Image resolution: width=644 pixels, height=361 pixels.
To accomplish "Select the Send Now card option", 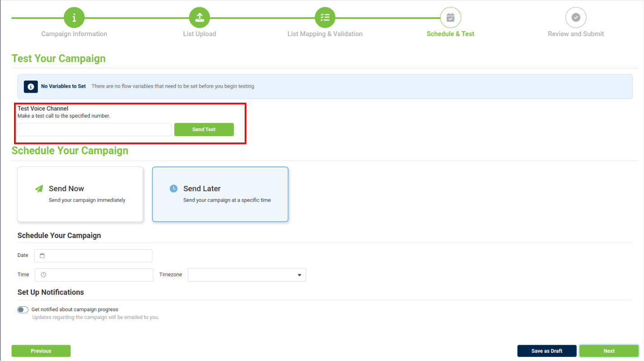I will pos(80,195).
